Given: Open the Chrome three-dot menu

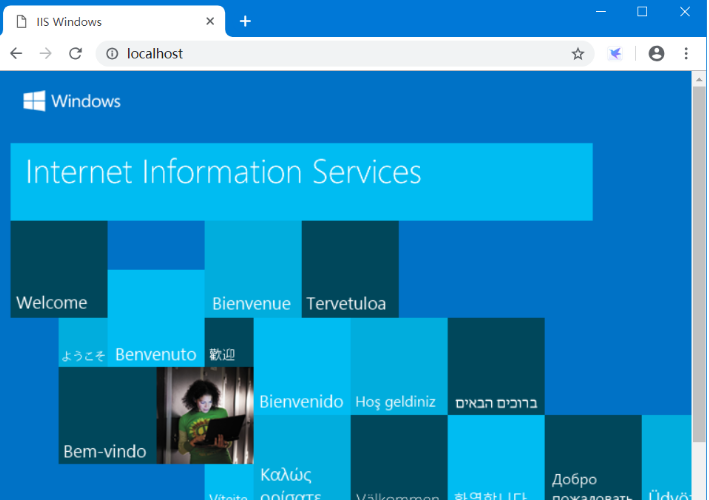Looking at the screenshot, I should 686,54.
